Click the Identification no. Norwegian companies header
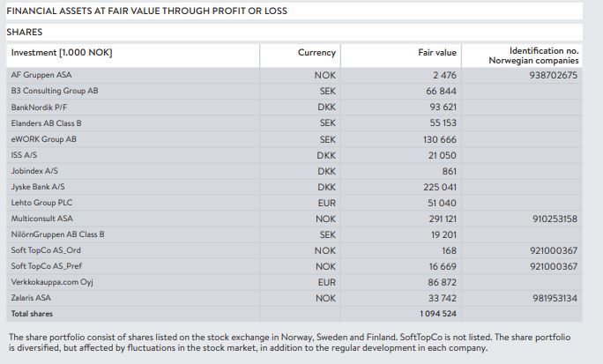The width and height of the screenshot is (603, 364). click(x=533, y=56)
